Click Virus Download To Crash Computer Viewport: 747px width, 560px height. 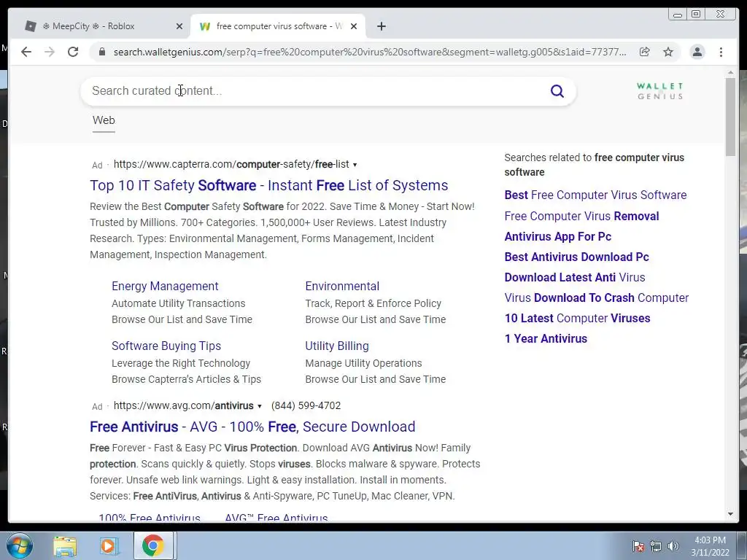(597, 298)
